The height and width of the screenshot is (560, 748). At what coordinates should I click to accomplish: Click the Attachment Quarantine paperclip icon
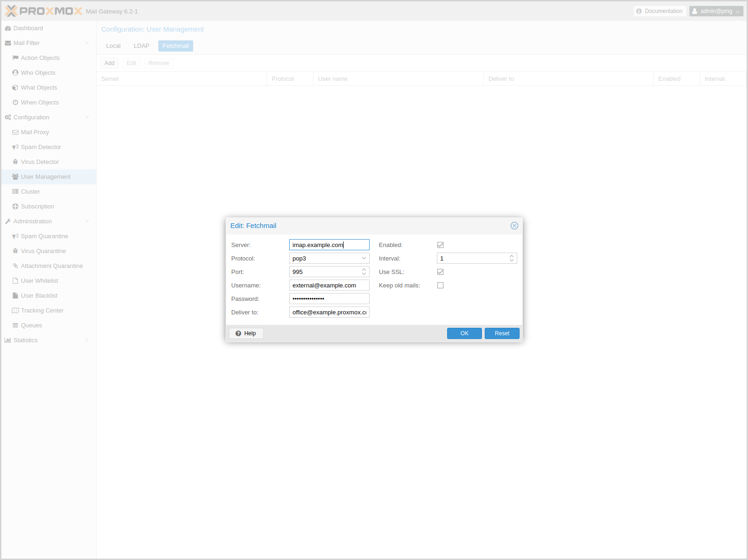15,266
